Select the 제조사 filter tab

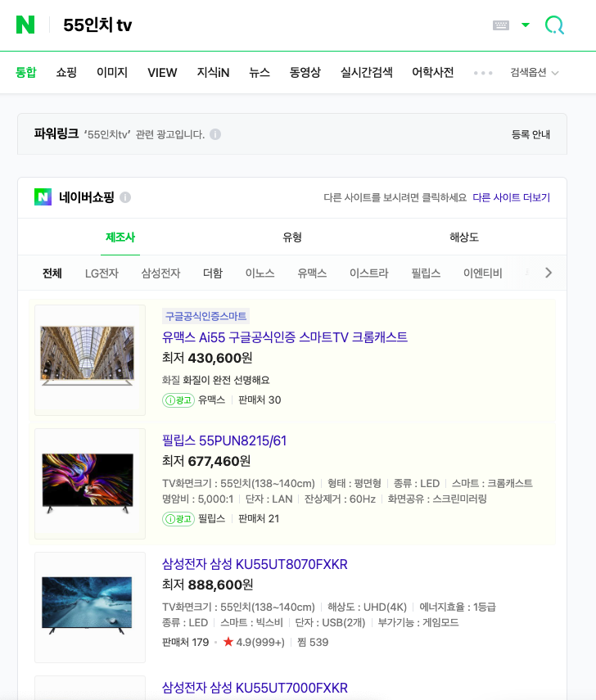(120, 237)
